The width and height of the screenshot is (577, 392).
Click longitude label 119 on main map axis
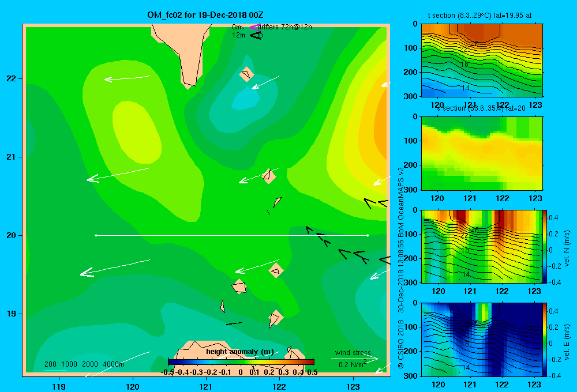tap(59, 386)
